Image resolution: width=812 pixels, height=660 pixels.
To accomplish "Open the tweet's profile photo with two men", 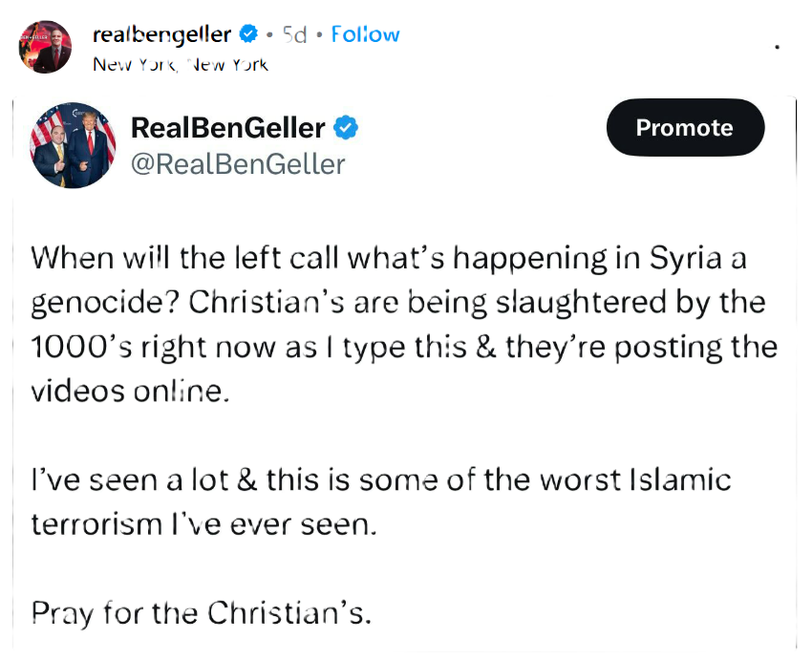I will pos(74,144).
